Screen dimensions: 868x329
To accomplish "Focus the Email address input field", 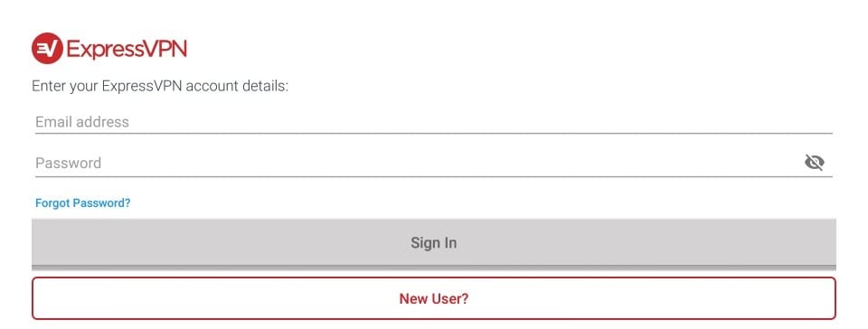I will [x=433, y=122].
